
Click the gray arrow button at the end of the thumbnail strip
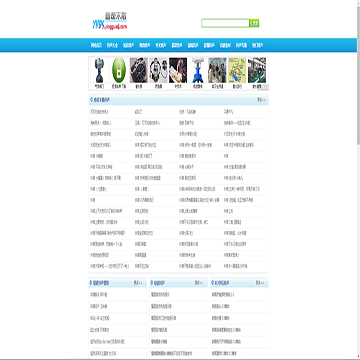click(x=265, y=87)
